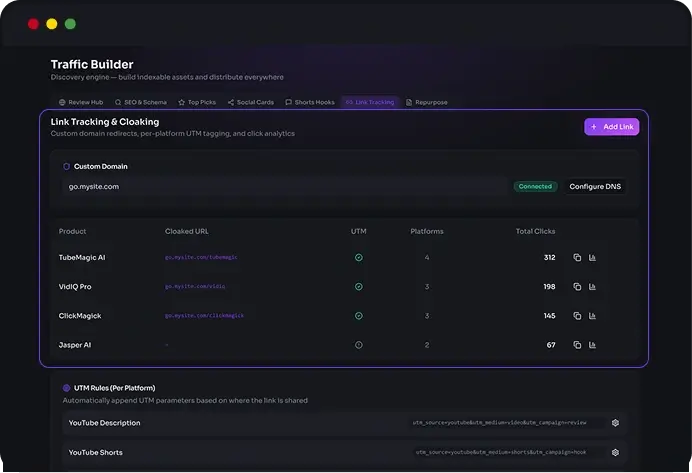
Task: Click the Configure DNS button
Action: click(595, 186)
